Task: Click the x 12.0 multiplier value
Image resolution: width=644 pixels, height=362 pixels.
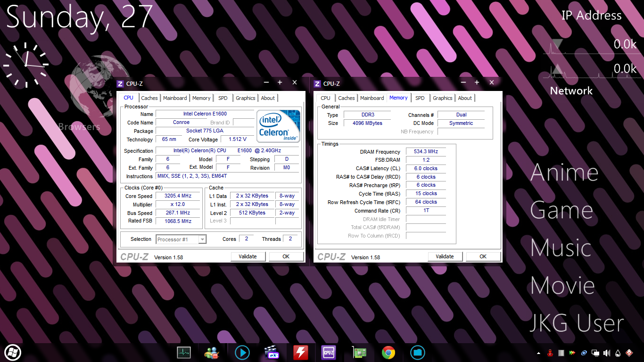Action: [x=178, y=204]
